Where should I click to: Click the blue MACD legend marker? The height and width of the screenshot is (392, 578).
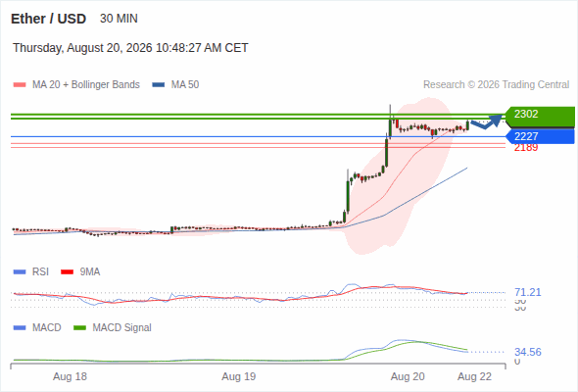coord(20,328)
